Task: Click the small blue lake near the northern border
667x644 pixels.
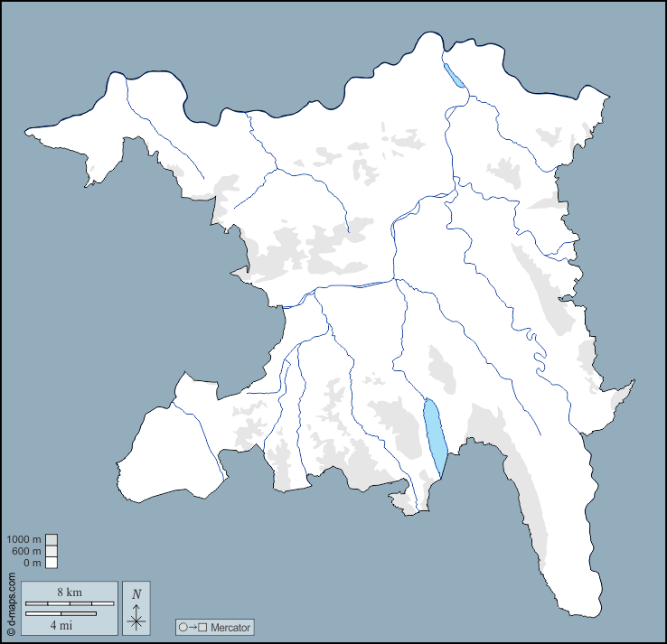Action: pyautogui.click(x=455, y=76)
